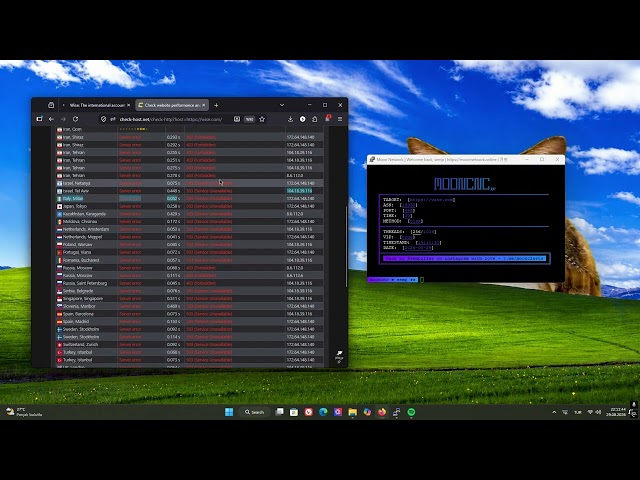Image resolution: width=640 pixels, height=480 pixels.
Task: Click the TARGET line in the terminal
Action: [x=419, y=200]
